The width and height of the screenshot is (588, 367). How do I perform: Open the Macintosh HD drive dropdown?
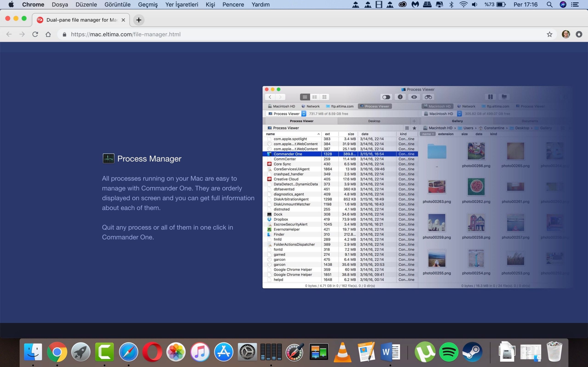[x=459, y=114]
